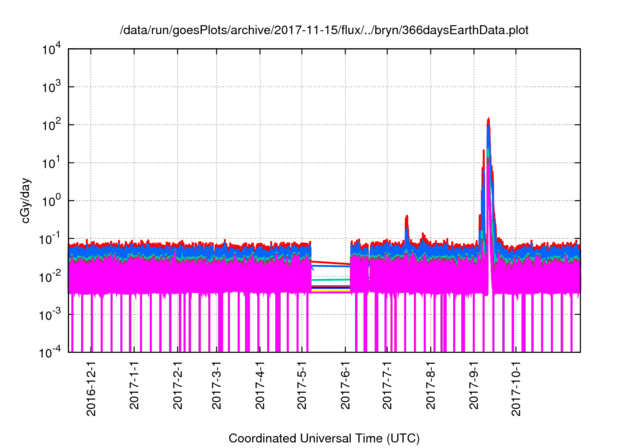Click the 10^0 y-axis tick label
This screenshot has width=640, height=448.
(x=51, y=200)
